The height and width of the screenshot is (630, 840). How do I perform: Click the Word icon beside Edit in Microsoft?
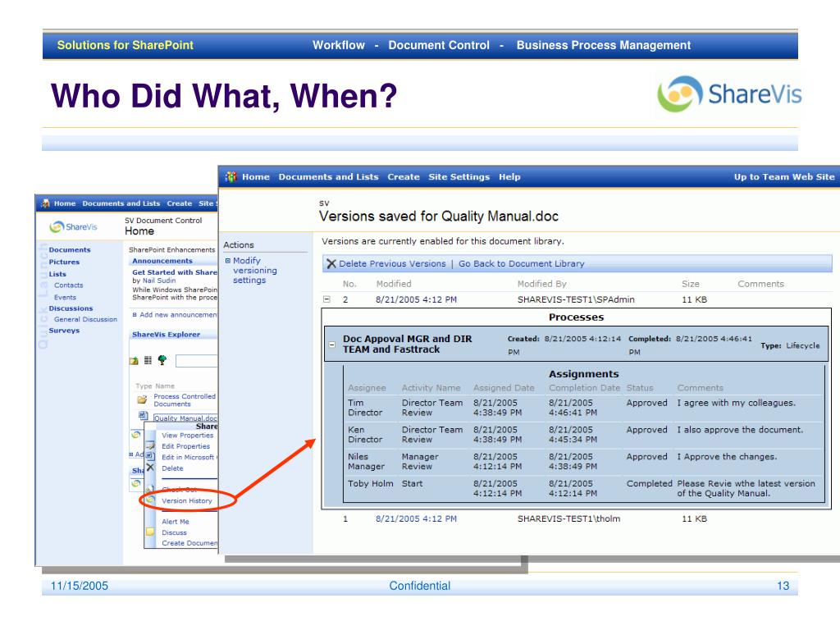(151, 456)
